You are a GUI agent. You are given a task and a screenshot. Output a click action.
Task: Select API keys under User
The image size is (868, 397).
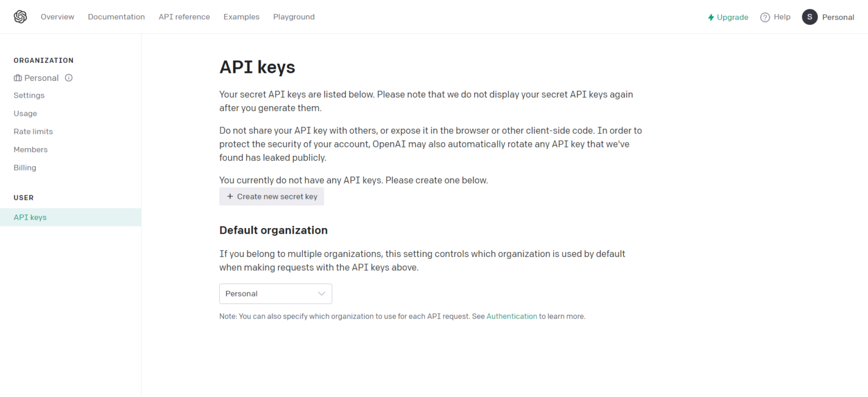[30, 217]
